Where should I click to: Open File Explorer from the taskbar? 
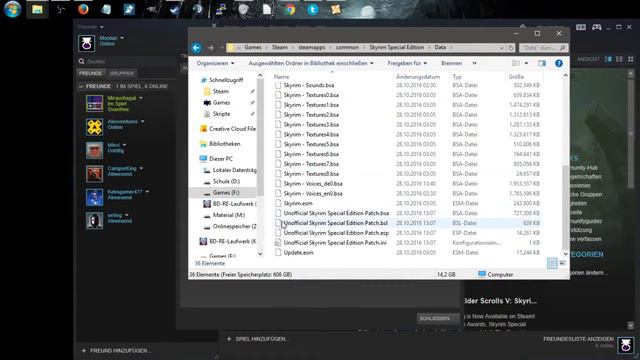point(37,9)
